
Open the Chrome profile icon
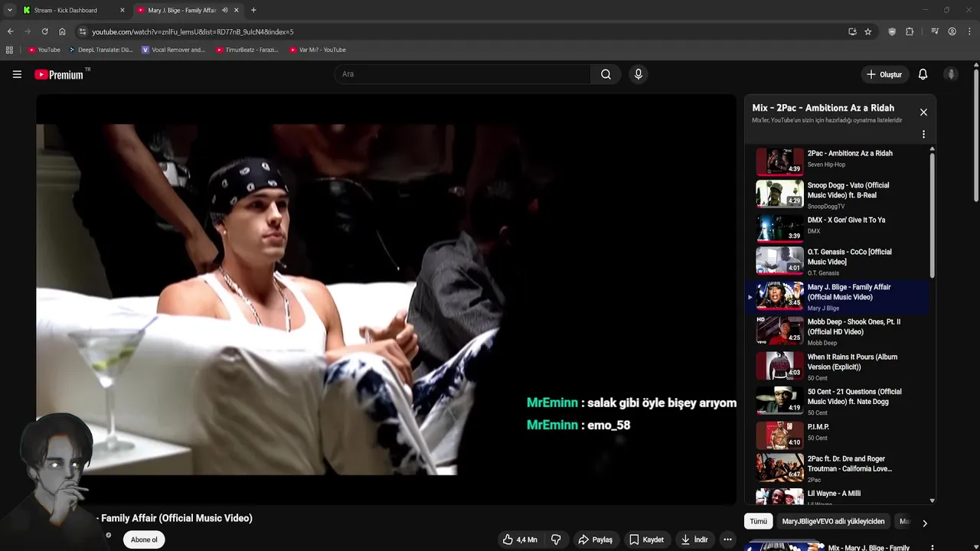click(952, 31)
